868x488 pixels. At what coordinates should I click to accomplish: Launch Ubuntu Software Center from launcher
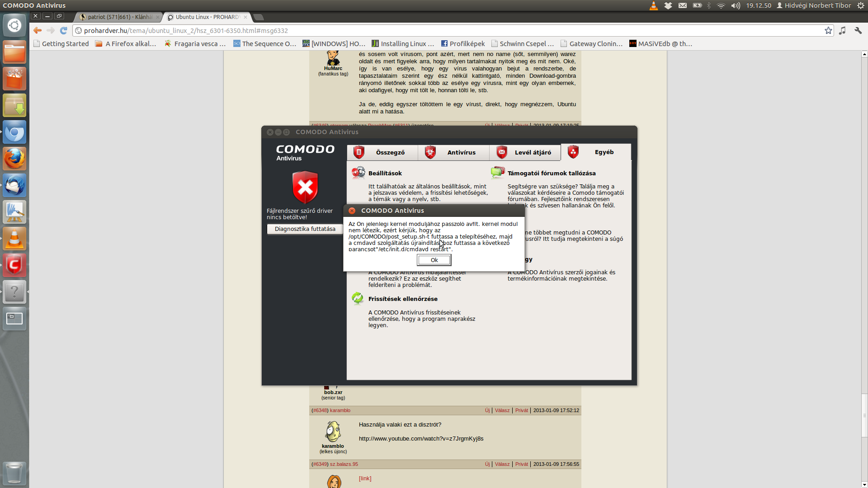click(x=14, y=79)
